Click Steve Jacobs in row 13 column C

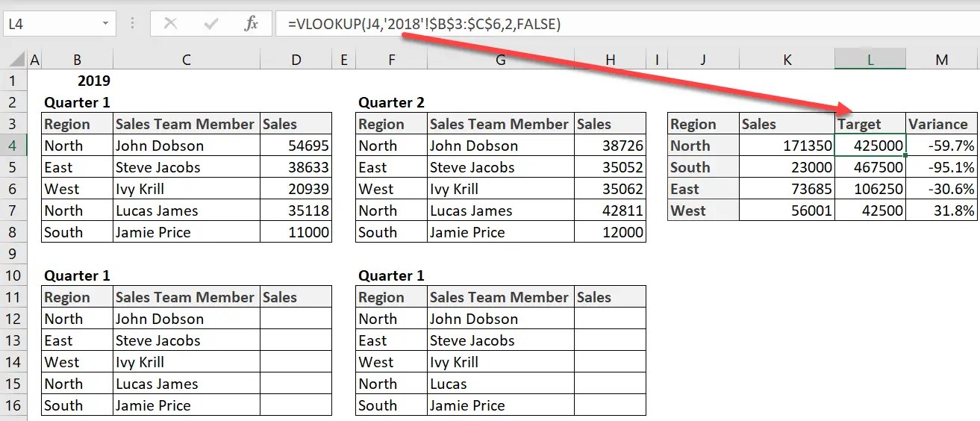[187, 340]
